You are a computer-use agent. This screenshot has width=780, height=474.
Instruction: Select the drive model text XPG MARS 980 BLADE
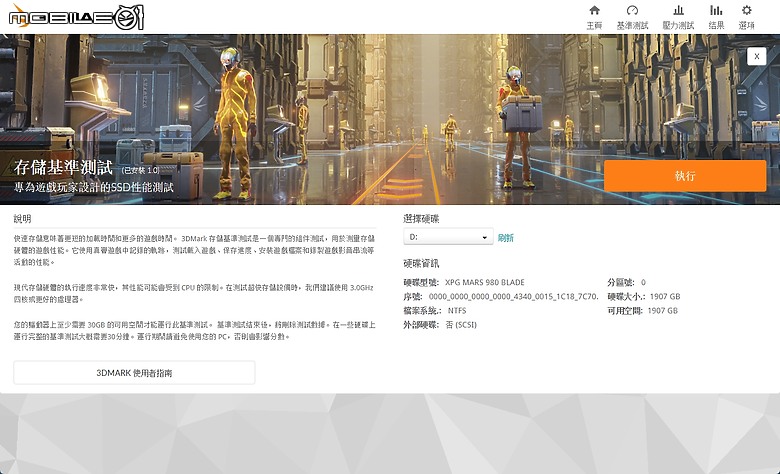point(485,282)
